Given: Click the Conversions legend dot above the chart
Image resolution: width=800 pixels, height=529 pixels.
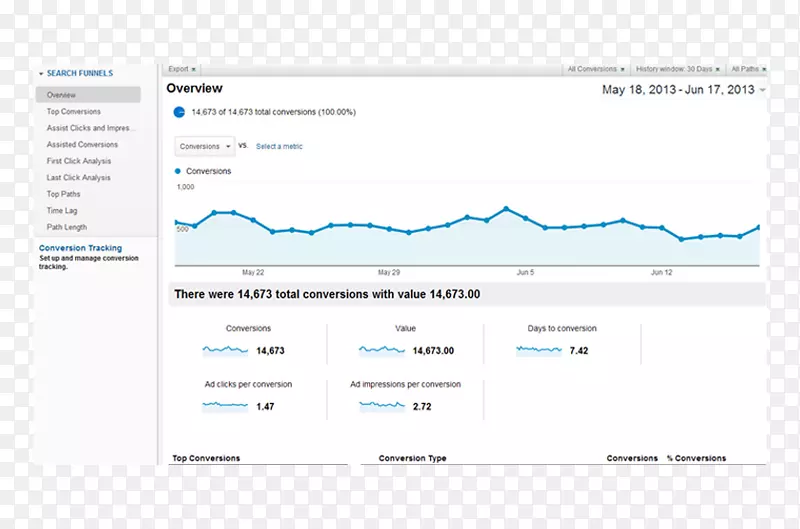Looking at the screenshot, I should [x=179, y=171].
